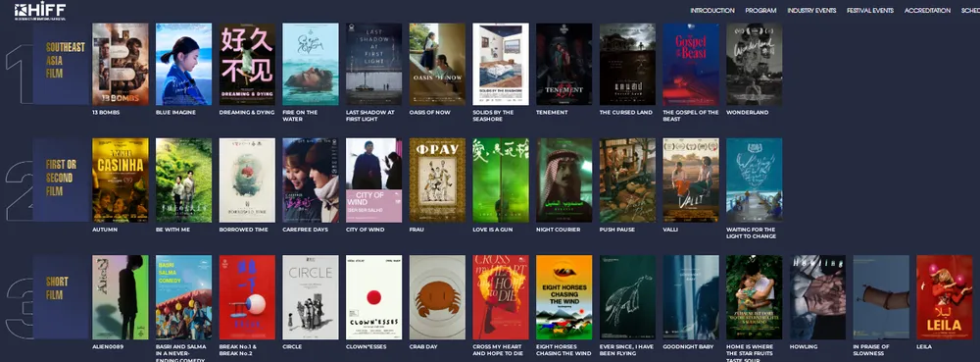Open the Frau poster

437,181
